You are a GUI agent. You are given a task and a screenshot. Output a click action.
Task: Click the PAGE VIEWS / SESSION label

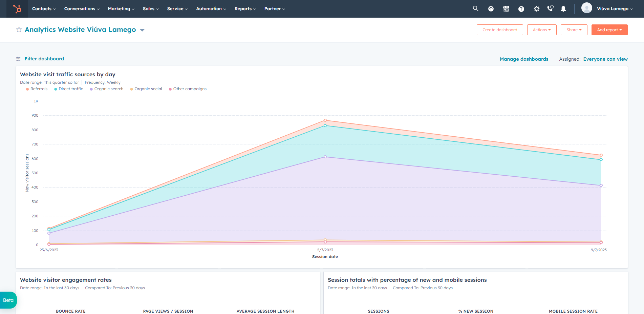tap(168, 311)
